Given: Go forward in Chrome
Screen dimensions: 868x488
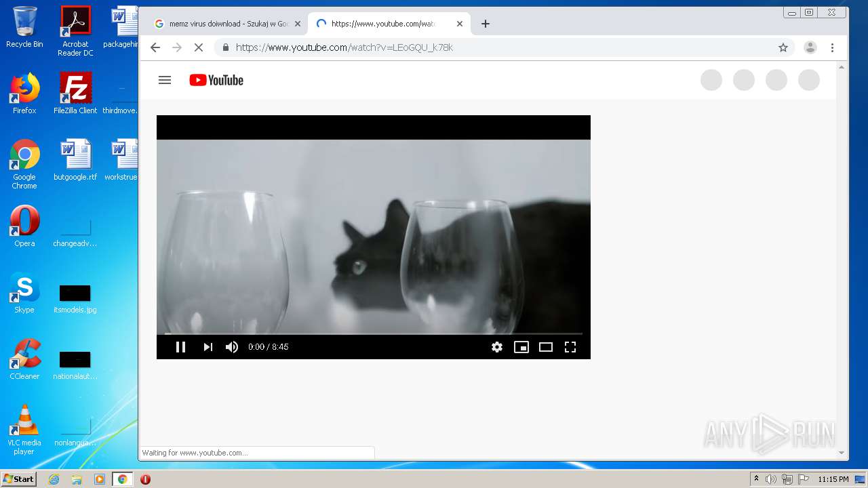Looking at the screenshot, I should click(x=177, y=47).
